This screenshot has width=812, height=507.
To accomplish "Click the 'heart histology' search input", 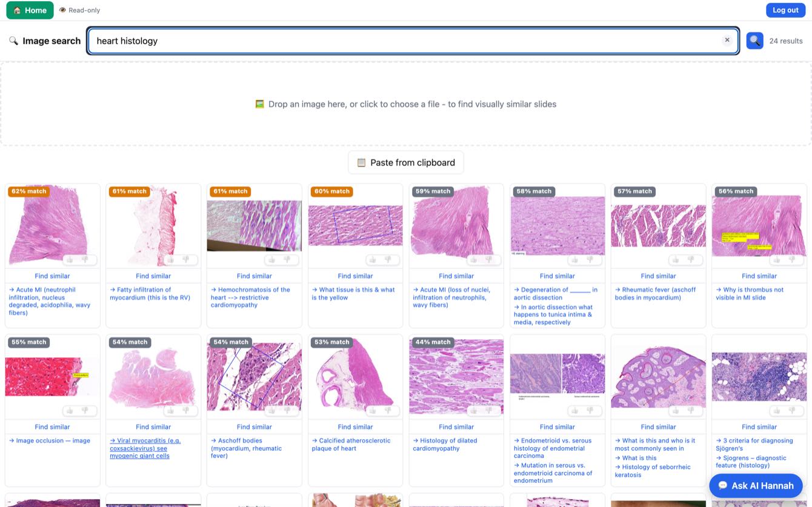I will pos(413,41).
